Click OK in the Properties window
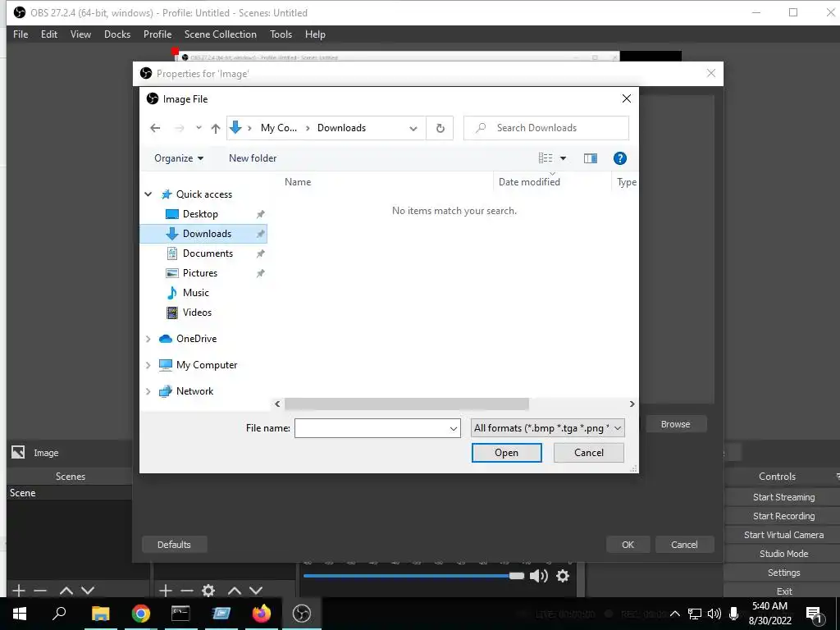The image size is (840, 630). click(628, 545)
